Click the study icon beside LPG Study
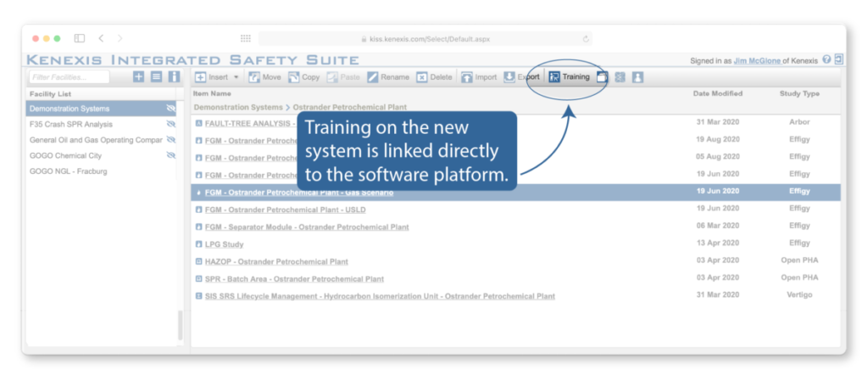The image size is (868, 381). 198,244
